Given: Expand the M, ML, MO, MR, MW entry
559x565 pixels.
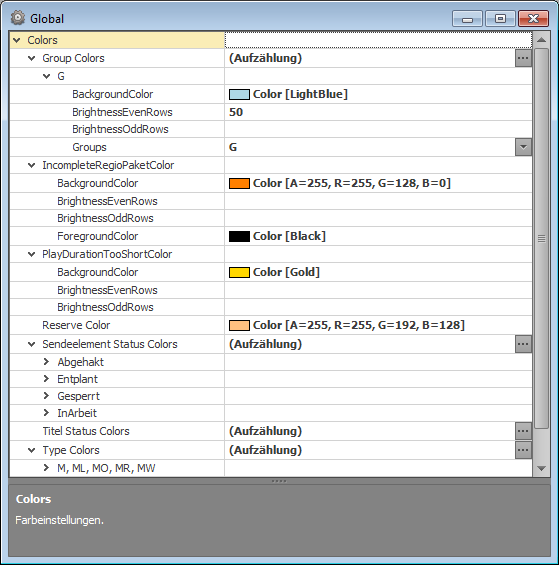Looking at the screenshot, I should point(46,468).
